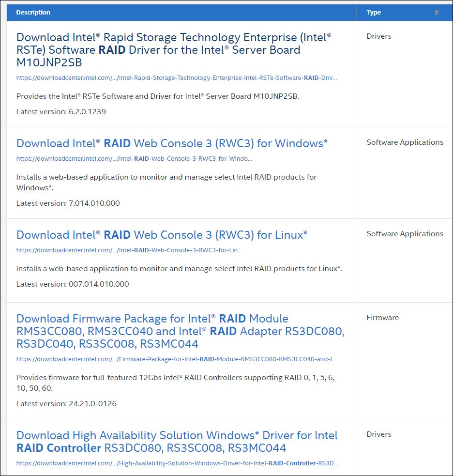Click Software Applications in the Linux RWC3 row
Image resolution: width=453 pixels, height=476 pixels.
click(x=405, y=234)
